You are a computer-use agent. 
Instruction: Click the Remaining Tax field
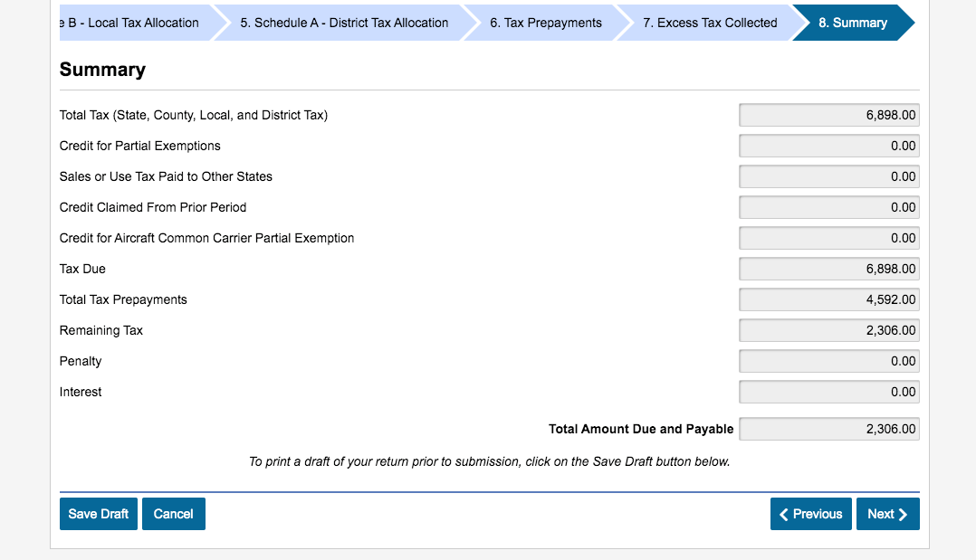pos(828,330)
